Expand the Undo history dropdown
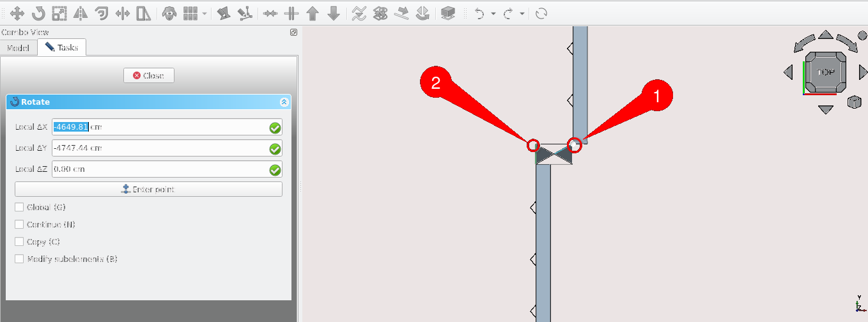Viewport: 868px width, 322px height. (x=493, y=13)
